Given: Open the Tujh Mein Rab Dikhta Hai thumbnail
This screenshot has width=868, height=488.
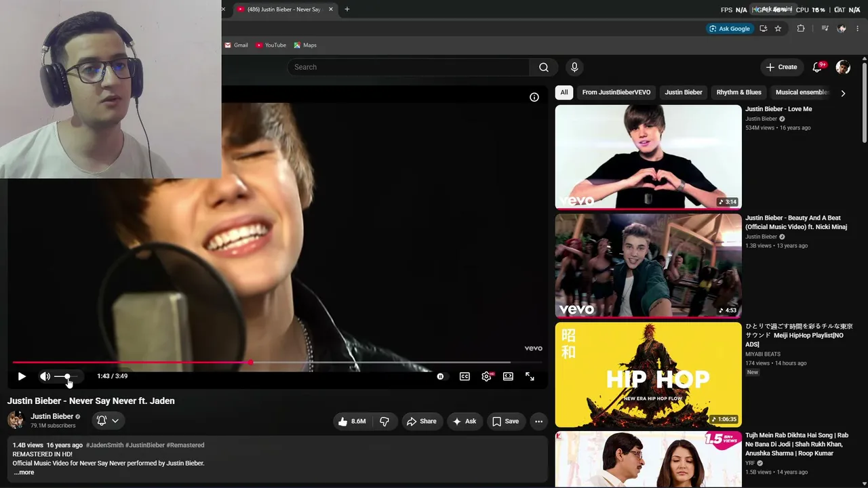Looking at the screenshot, I should click(x=648, y=460).
